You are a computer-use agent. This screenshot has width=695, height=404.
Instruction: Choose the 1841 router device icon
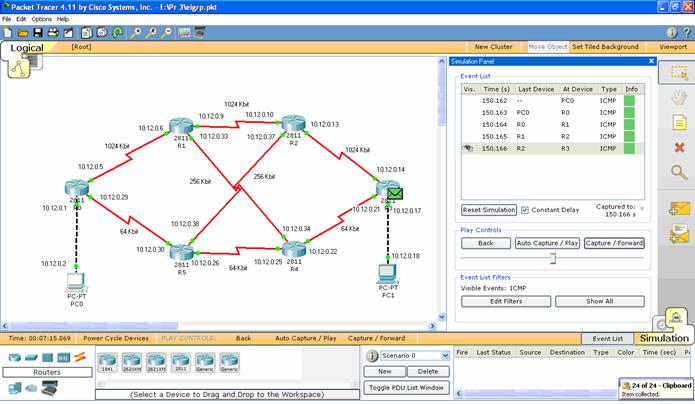(109, 362)
